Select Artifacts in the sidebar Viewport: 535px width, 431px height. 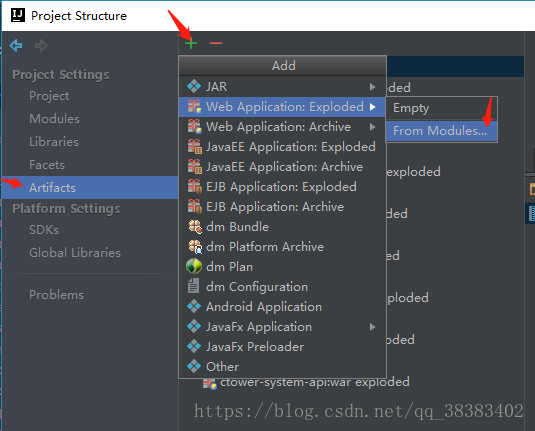point(90,188)
